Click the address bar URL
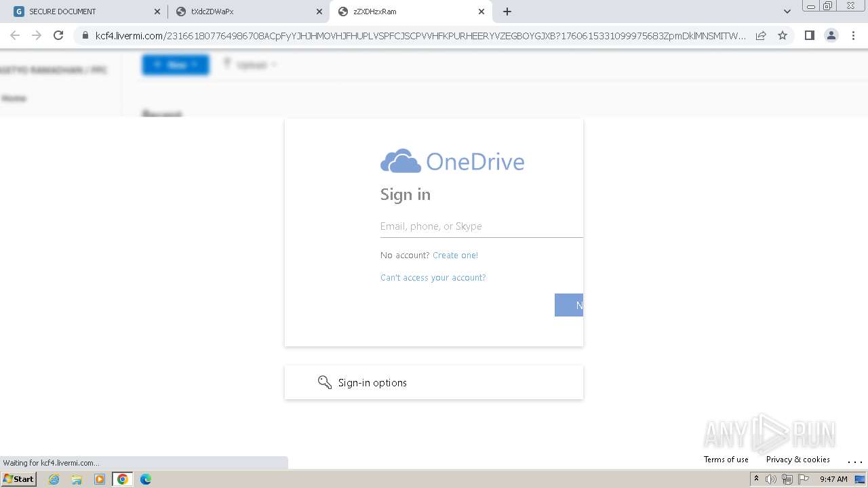 pyautogui.click(x=420, y=36)
